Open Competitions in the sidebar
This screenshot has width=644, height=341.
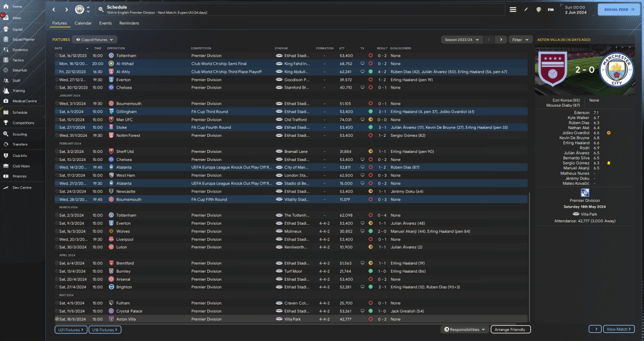[23, 123]
